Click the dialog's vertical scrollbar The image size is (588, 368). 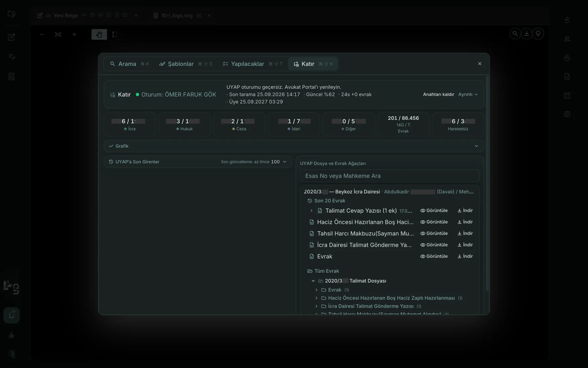487,183
